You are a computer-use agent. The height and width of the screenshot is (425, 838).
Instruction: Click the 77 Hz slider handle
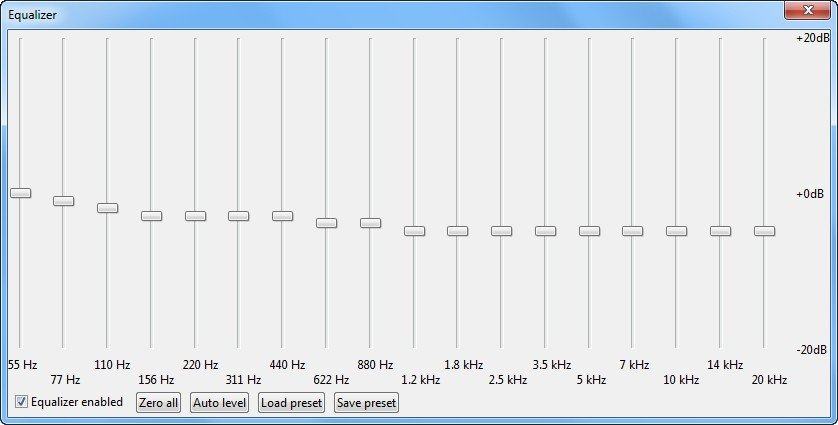coord(64,200)
